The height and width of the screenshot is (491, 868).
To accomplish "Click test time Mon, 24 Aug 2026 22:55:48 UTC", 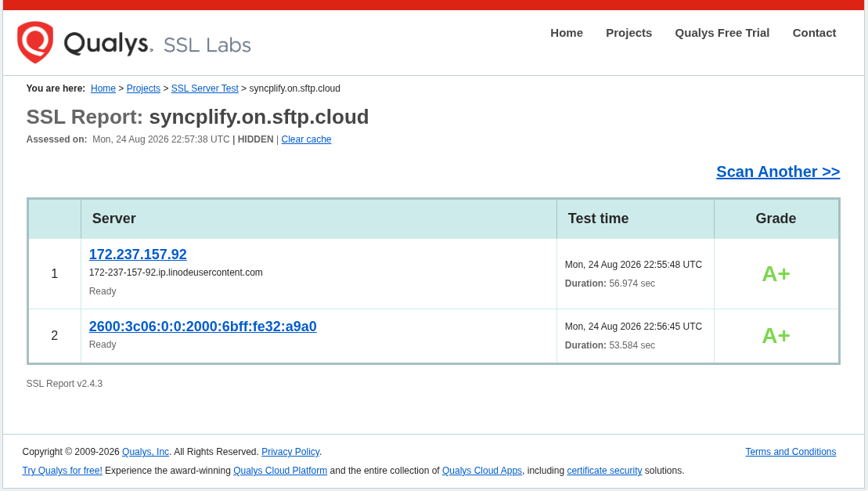I will pyautogui.click(x=633, y=265).
